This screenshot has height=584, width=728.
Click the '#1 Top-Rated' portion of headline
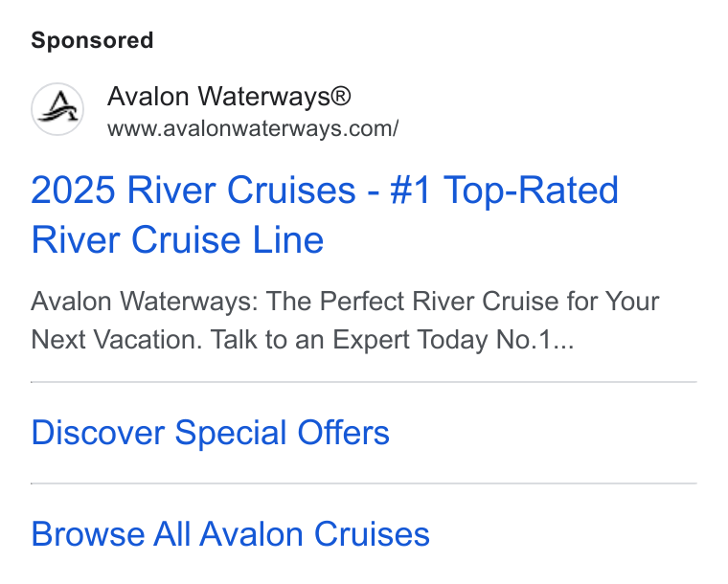(504, 191)
